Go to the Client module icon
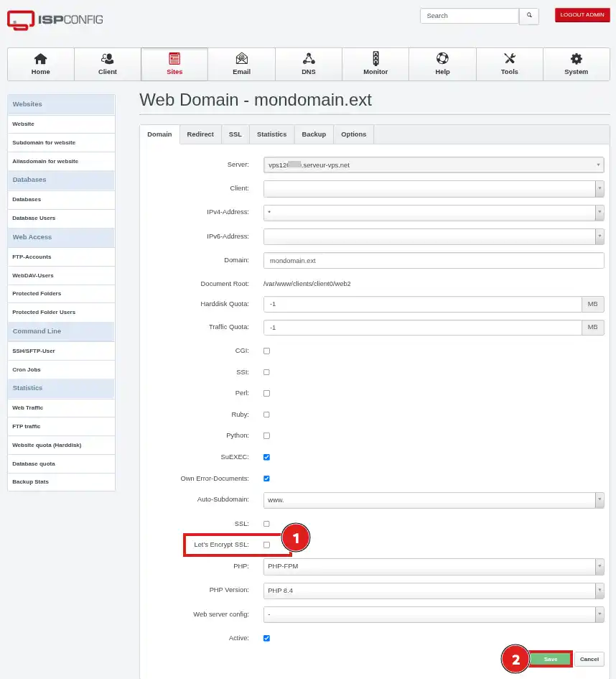The height and width of the screenshot is (679, 616). (107, 58)
